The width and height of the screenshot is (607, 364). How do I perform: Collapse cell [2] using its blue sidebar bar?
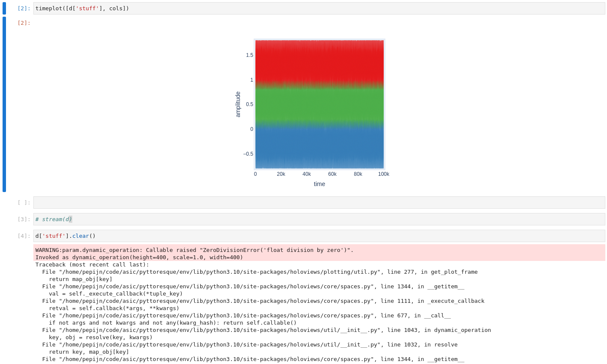tap(4, 8)
